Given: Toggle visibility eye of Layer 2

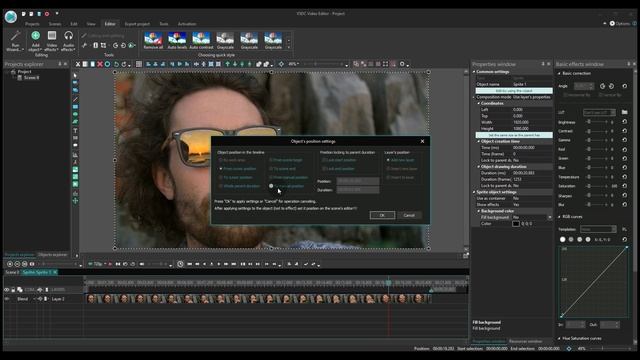Looking at the screenshot, I should [7, 299].
